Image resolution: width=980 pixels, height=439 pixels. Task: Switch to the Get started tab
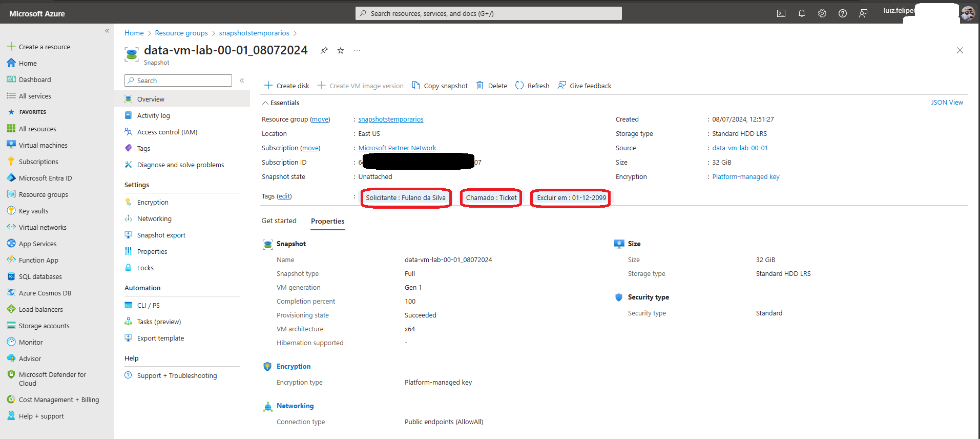(x=279, y=221)
